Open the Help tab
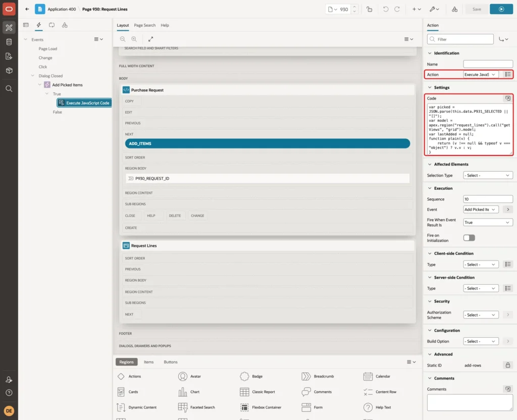 pos(165,25)
